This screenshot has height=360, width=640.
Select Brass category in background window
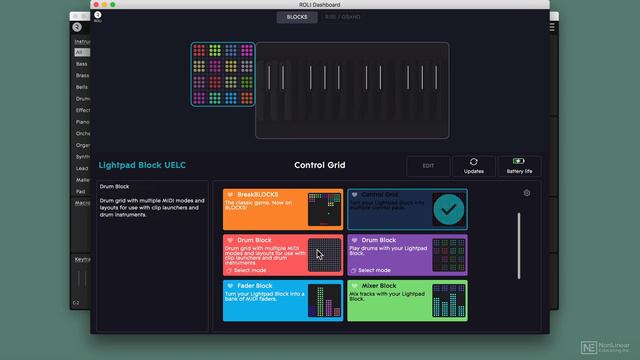[x=82, y=76]
